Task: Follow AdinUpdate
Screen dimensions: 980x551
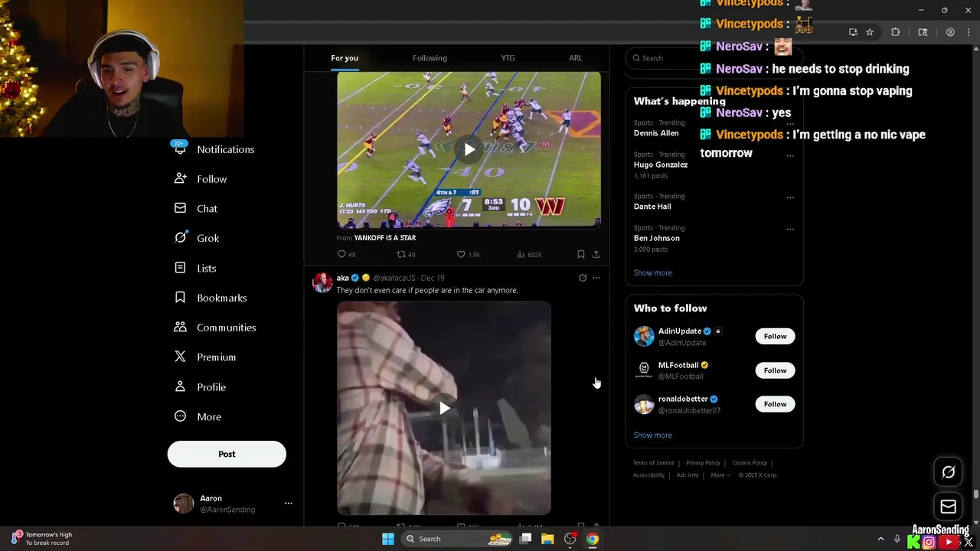Action: 775,337
